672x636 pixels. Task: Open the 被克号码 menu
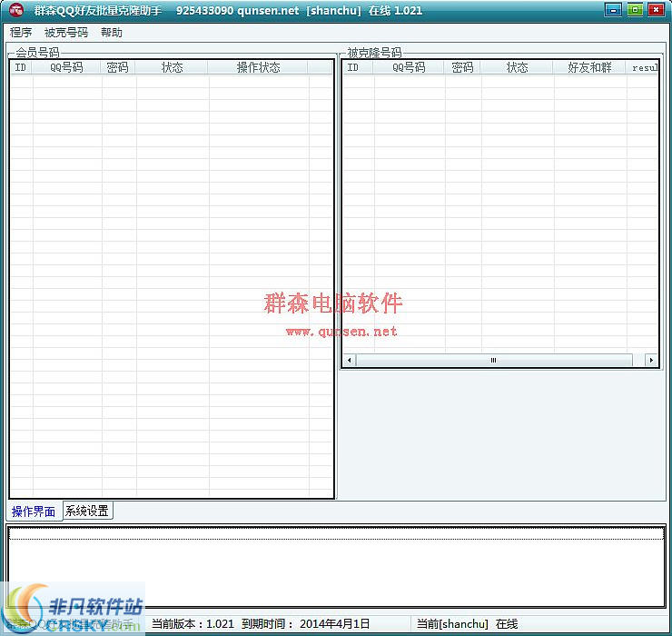point(66,33)
